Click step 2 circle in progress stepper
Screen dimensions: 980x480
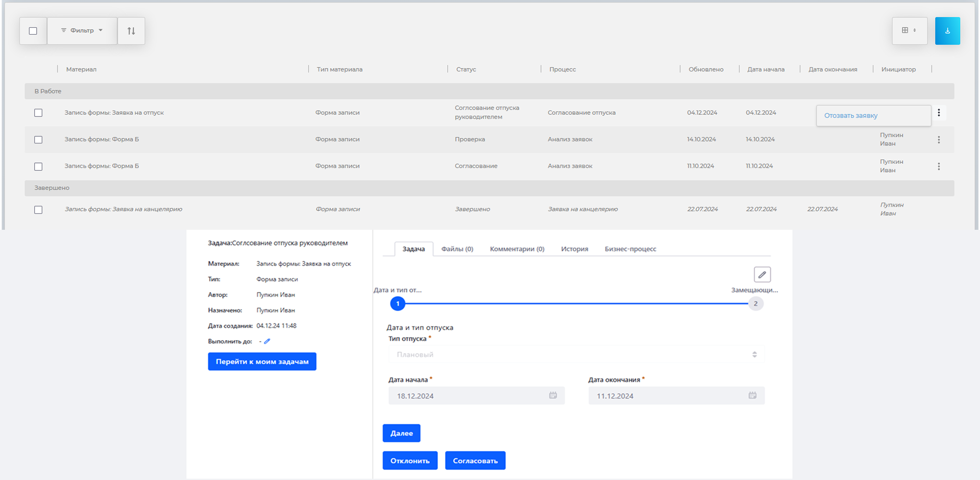(756, 304)
